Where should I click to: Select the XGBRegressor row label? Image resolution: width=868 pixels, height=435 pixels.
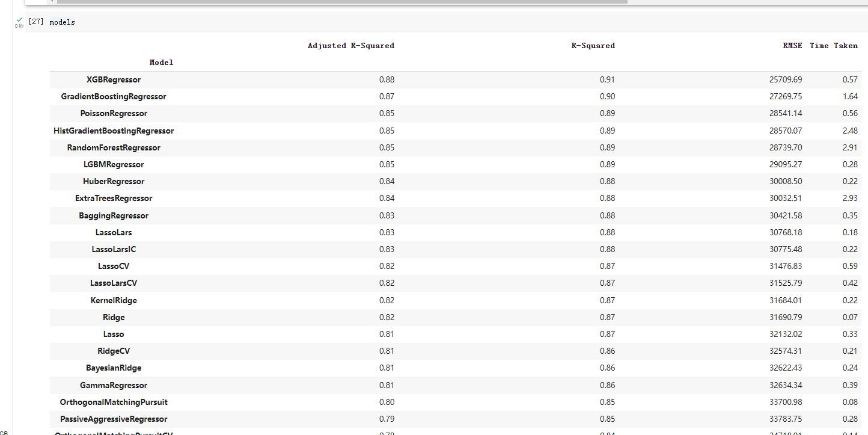[114, 79]
